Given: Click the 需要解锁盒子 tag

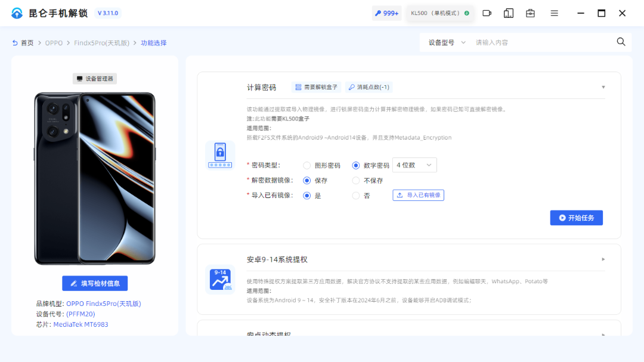Looking at the screenshot, I should tap(316, 87).
